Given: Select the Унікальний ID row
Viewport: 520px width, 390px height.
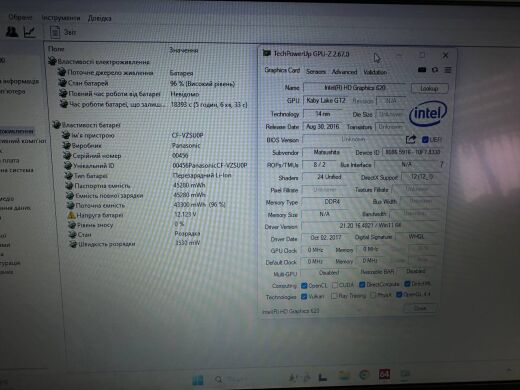Looking at the screenshot, I should coord(156,165).
